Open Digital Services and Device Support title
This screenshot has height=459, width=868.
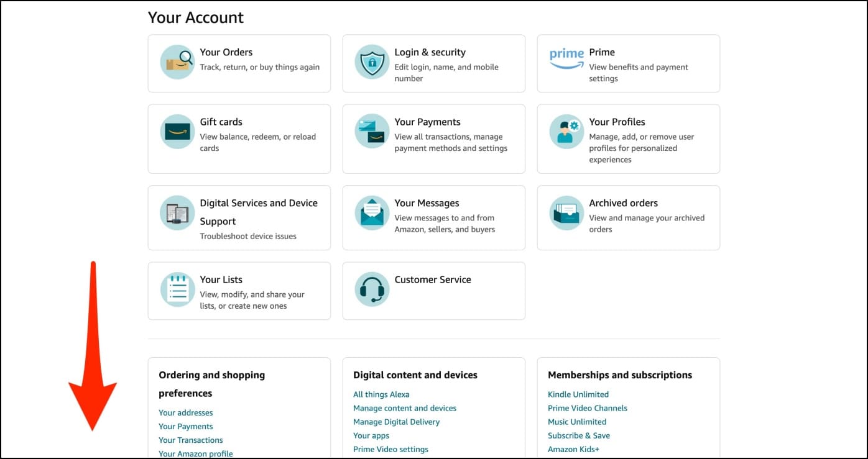pyautogui.click(x=259, y=212)
